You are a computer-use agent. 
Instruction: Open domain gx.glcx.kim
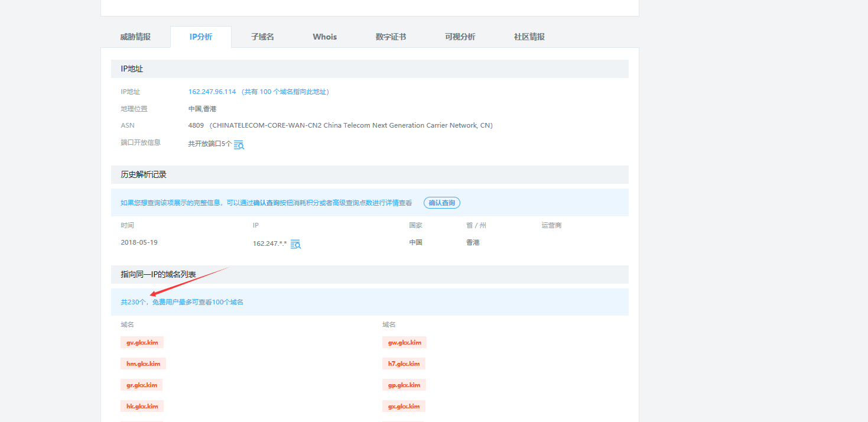coord(404,406)
